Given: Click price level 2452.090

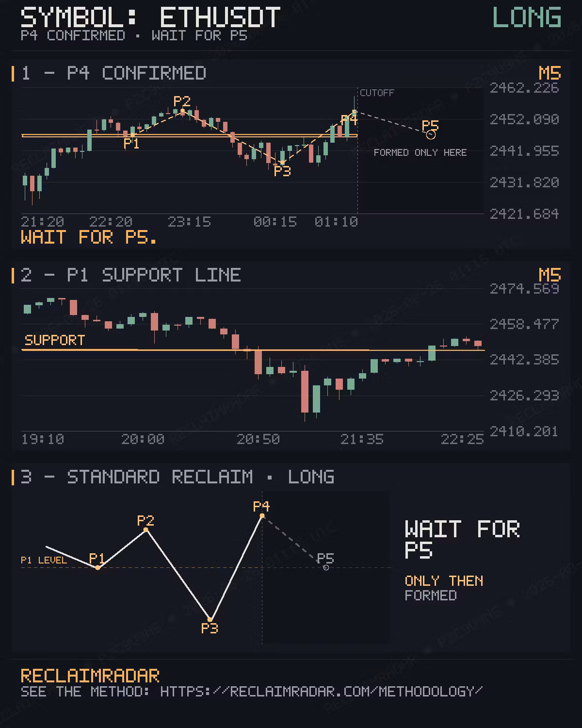Looking at the screenshot, I should point(524,119).
